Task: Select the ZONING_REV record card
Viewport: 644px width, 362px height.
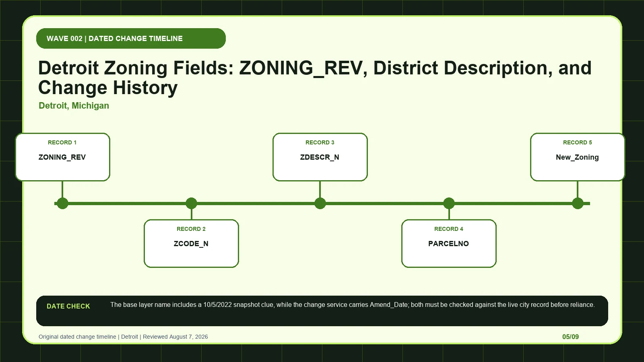Action: coord(62,157)
